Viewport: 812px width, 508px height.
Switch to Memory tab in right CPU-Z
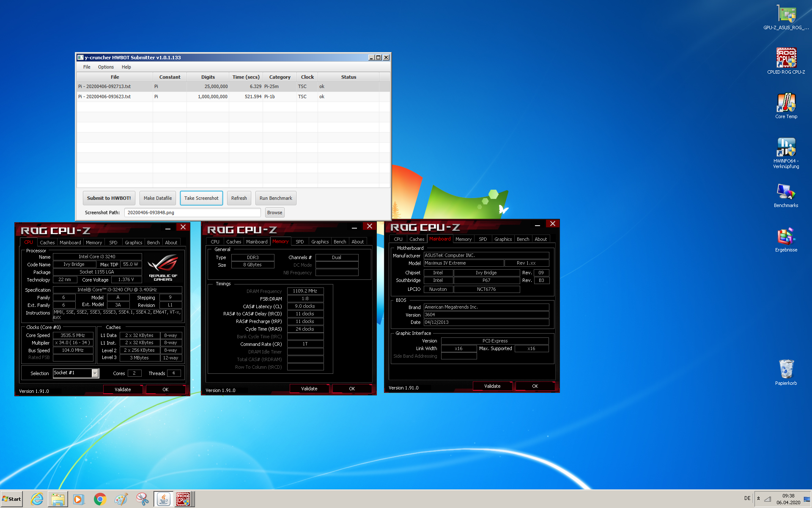click(464, 239)
